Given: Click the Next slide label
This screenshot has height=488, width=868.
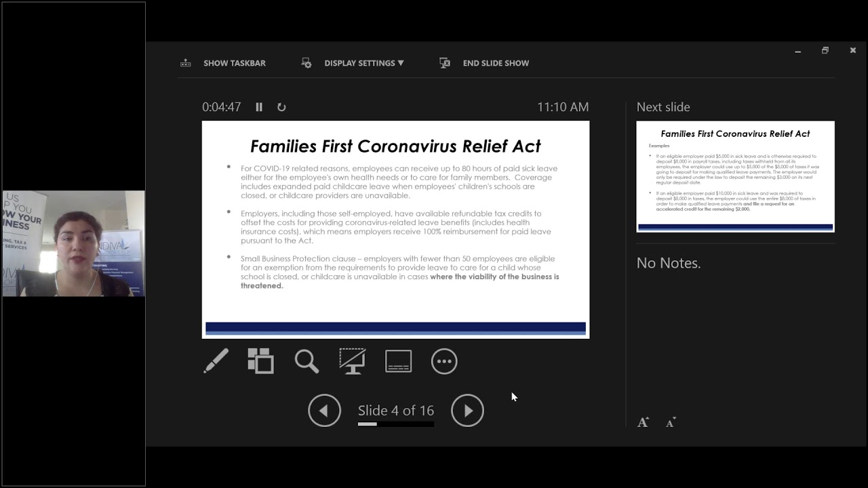Looking at the screenshot, I should [x=663, y=107].
